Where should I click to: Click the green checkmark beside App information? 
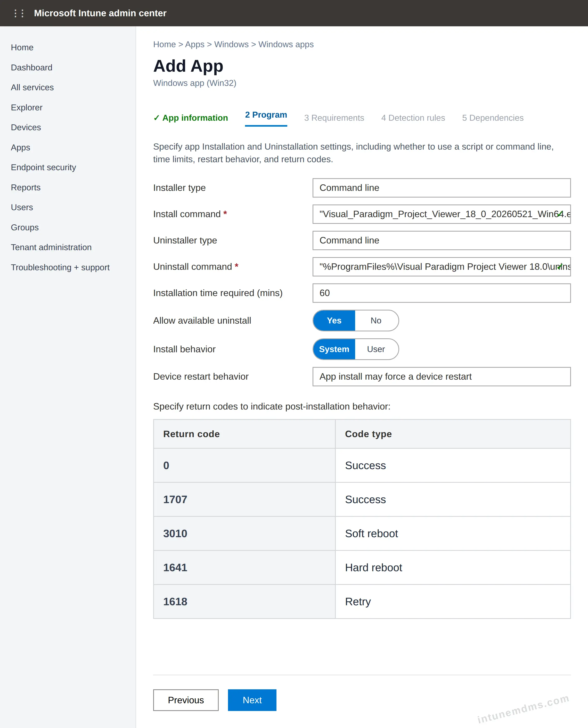pos(157,118)
